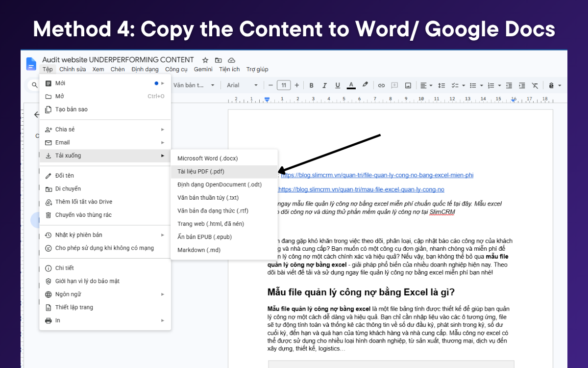Image resolution: width=588 pixels, height=368 pixels.
Task: Click the insert link icon
Action: click(381, 85)
